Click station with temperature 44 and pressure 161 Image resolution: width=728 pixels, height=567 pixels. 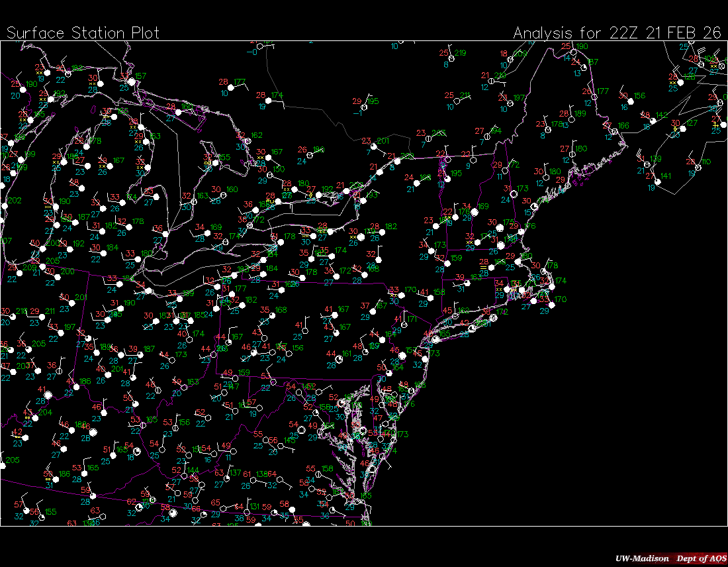[x=339, y=358]
